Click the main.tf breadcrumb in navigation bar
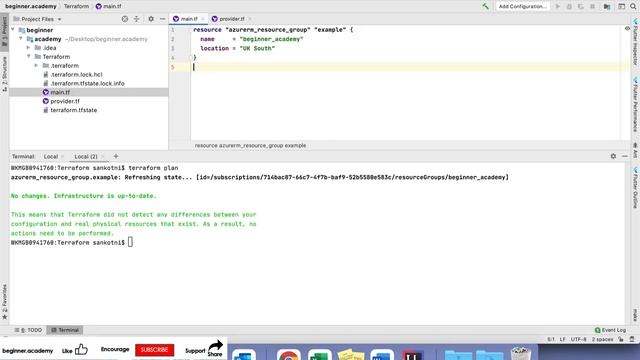640x360 pixels. click(109, 7)
